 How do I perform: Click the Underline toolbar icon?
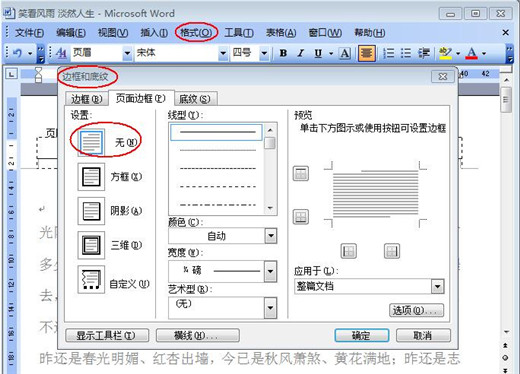318,53
